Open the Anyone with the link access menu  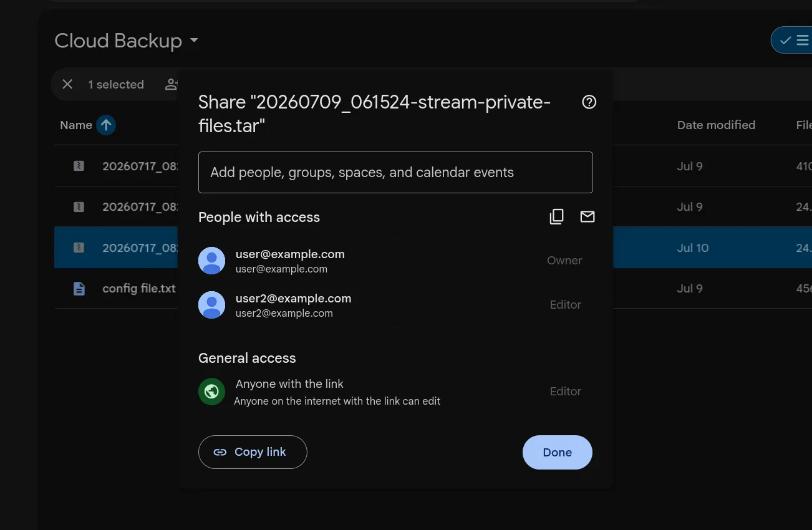(289, 384)
